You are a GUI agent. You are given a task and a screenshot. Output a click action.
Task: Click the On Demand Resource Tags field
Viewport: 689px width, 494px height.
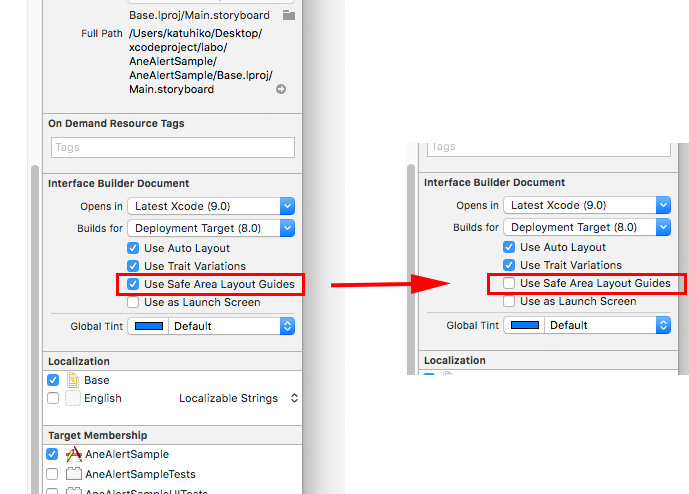(x=173, y=147)
